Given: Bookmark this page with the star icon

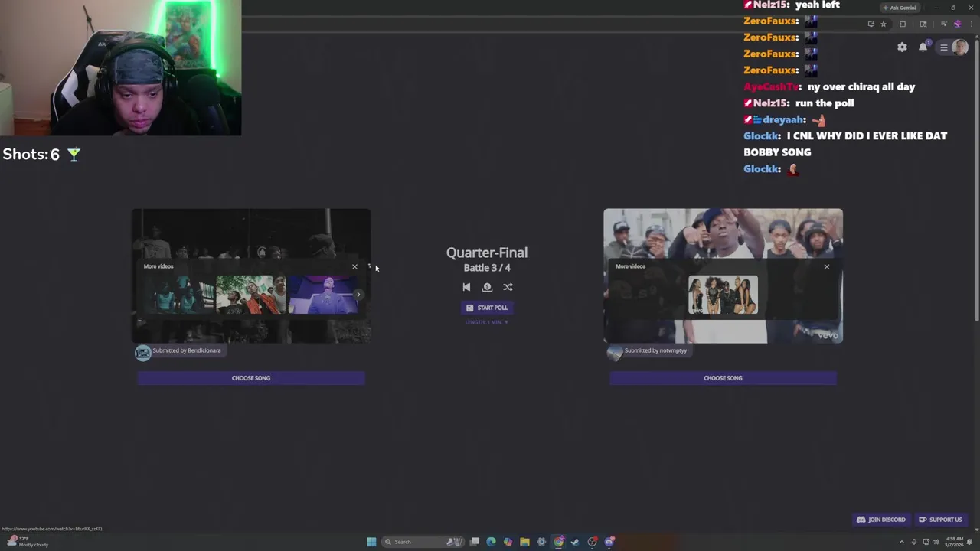Looking at the screenshot, I should pos(884,24).
